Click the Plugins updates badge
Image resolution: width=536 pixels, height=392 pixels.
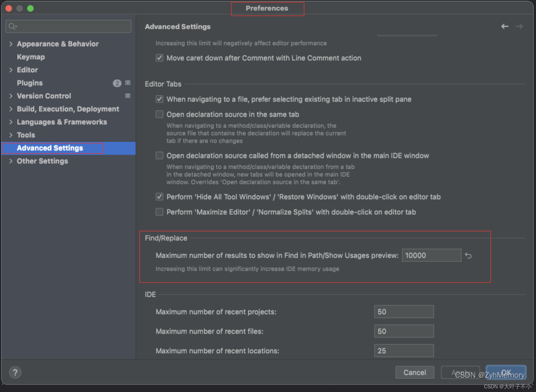tap(117, 83)
